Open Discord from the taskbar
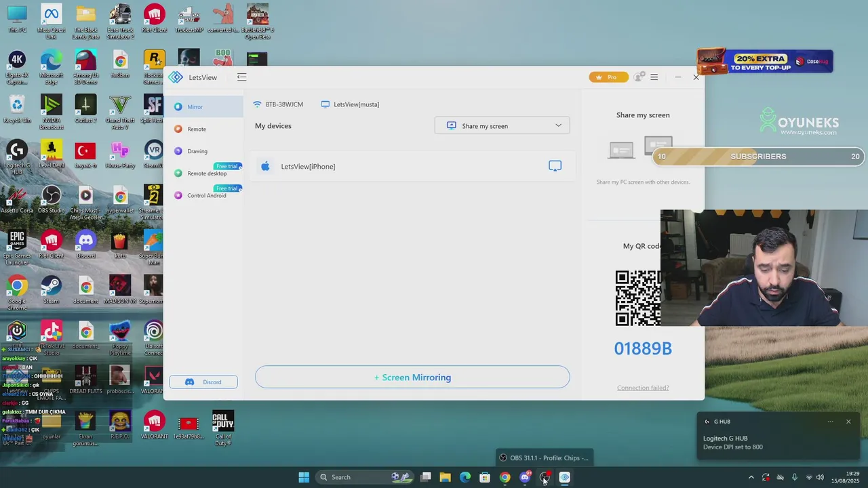Screen dimensions: 868x488 [x=525, y=477]
